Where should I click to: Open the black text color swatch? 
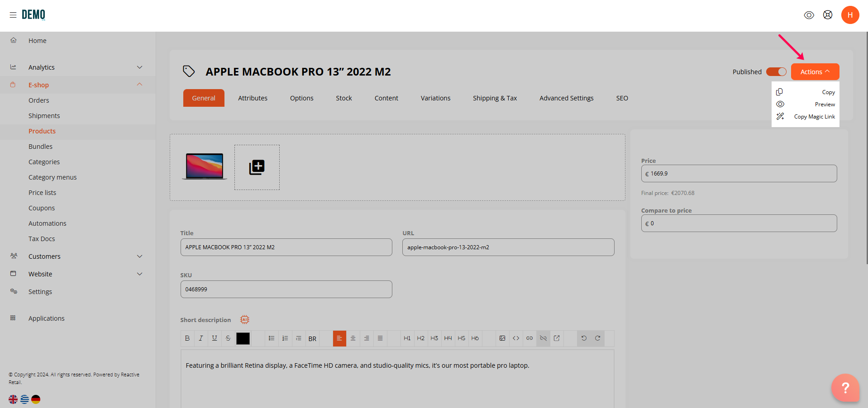243,338
